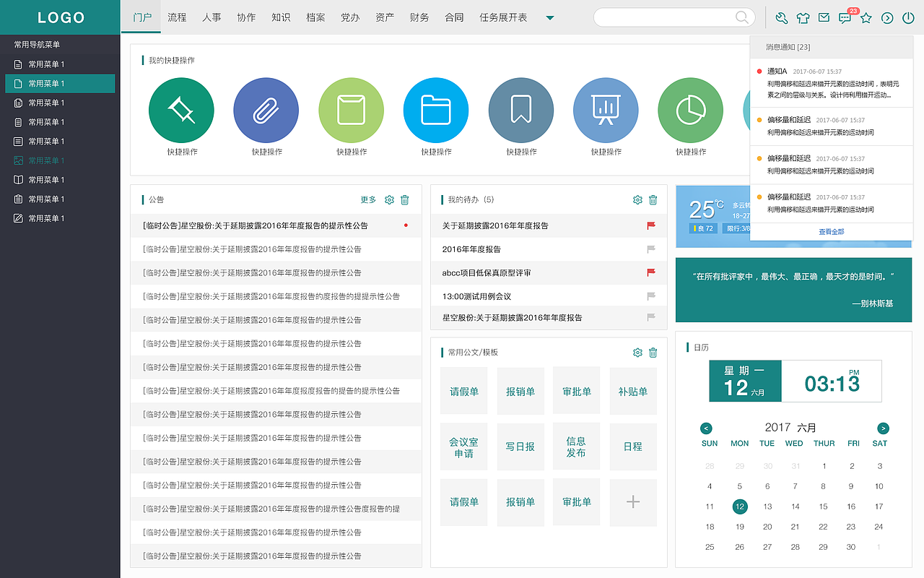
Task: Open the envelope mail icon
Action: coord(824,18)
